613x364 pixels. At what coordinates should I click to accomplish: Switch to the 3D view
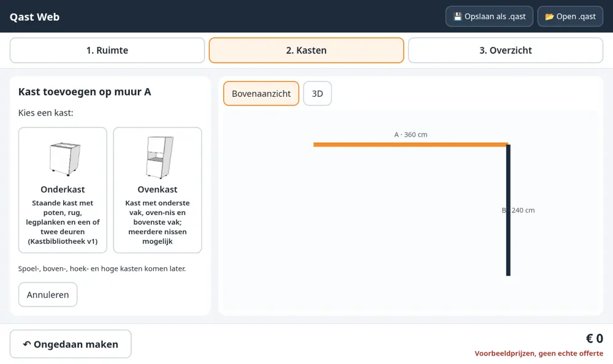pyautogui.click(x=318, y=93)
